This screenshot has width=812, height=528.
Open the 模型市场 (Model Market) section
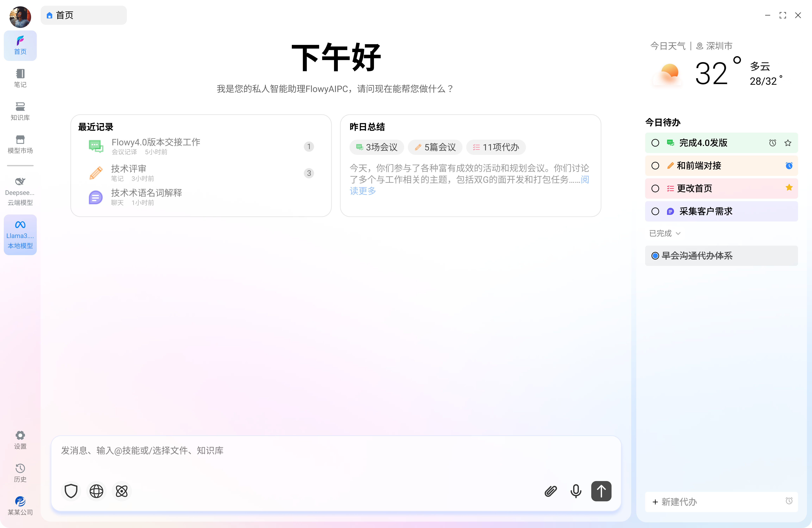(20, 144)
